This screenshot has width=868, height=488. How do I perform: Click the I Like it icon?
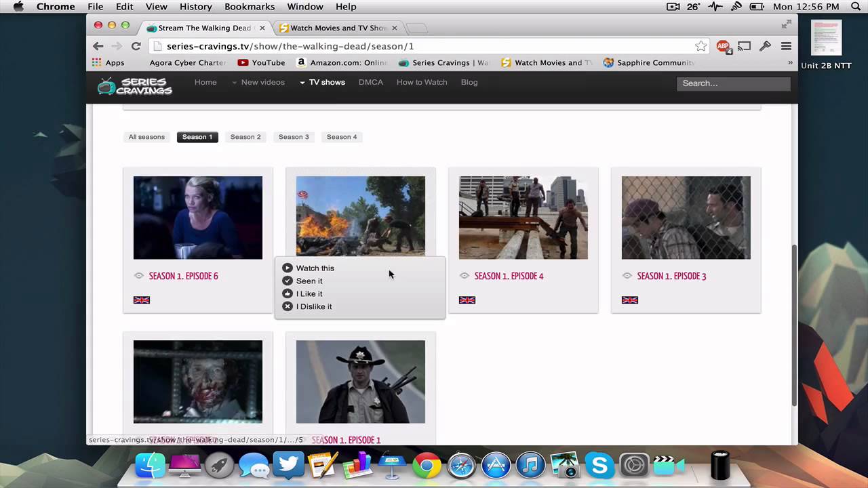(288, 293)
